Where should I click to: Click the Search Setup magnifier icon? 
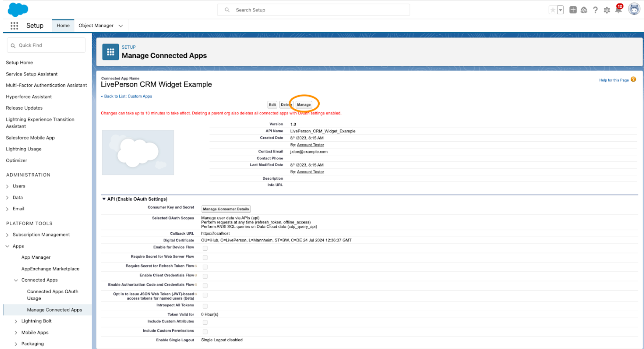coord(227,10)
